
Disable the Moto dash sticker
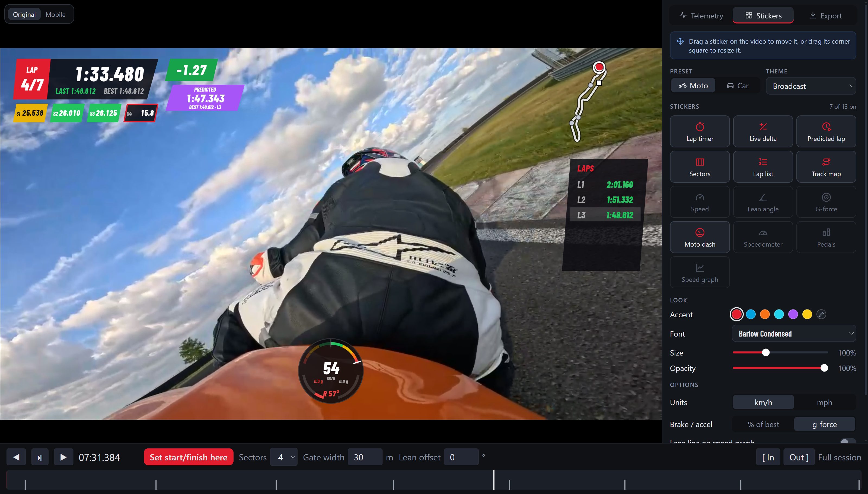tap(700, 237)
